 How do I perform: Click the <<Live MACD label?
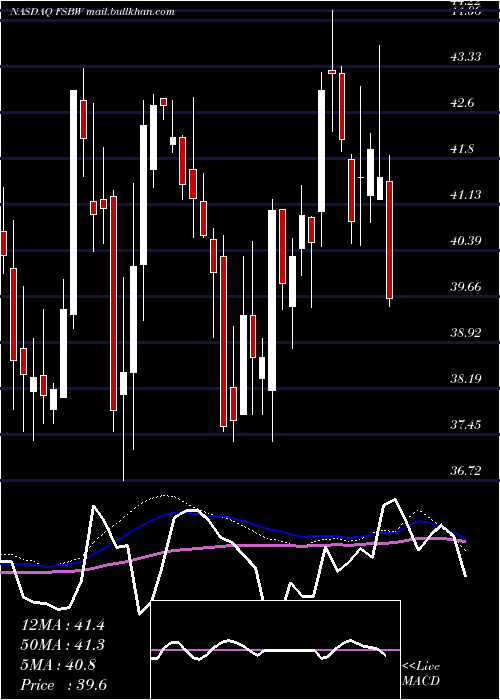pyautogui.click(x=421, y=674)
